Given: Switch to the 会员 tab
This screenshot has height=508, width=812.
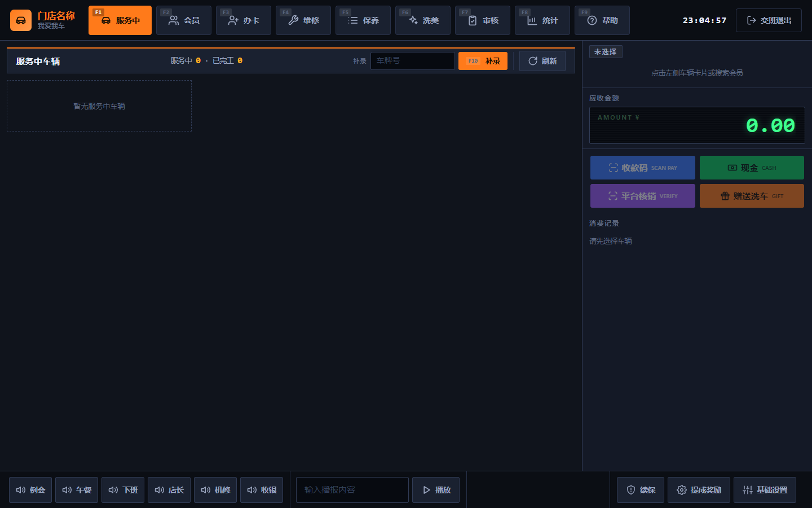Looking at the screenshot, I should point(184,20).
